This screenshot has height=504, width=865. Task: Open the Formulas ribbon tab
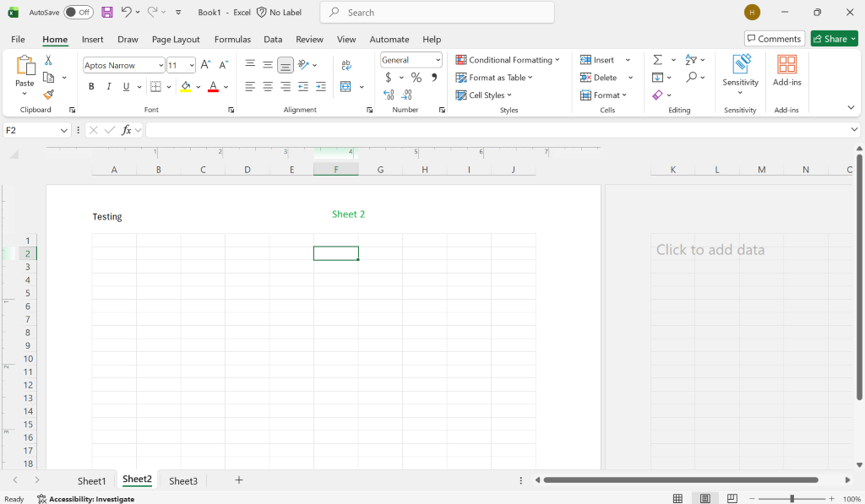click(232, 39)
